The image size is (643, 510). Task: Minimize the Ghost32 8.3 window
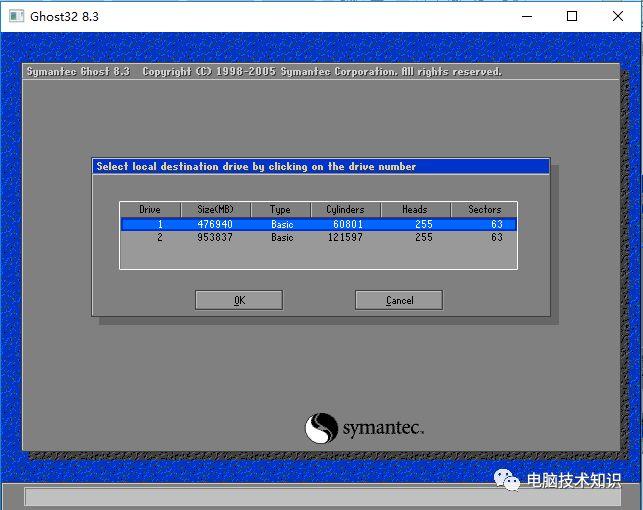[x=527, y=16]
